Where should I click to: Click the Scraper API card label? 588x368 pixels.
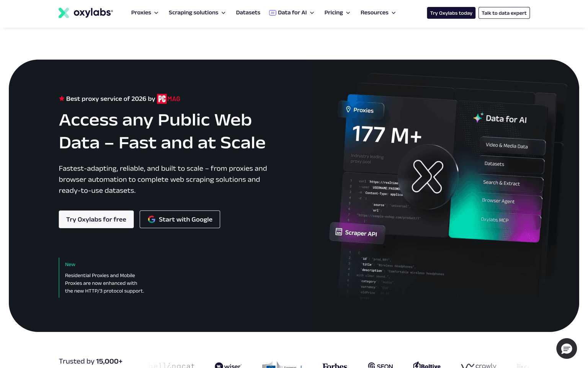[361, 233]
